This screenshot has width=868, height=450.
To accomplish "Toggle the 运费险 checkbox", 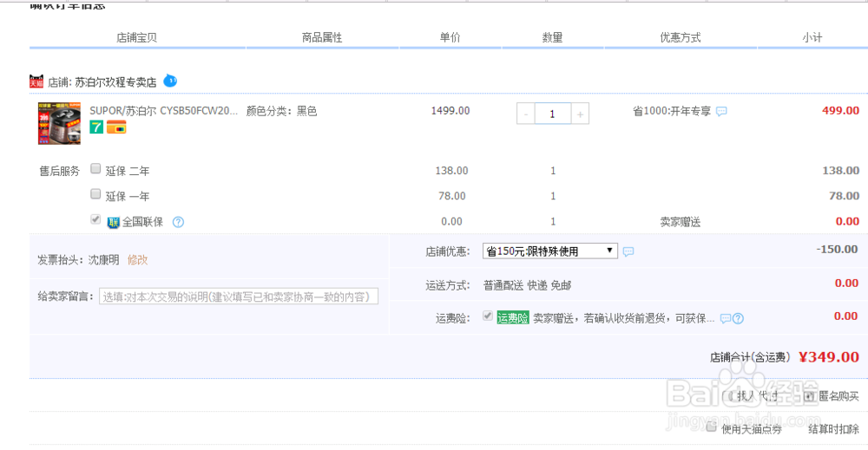I will click(x=488, y=316).
